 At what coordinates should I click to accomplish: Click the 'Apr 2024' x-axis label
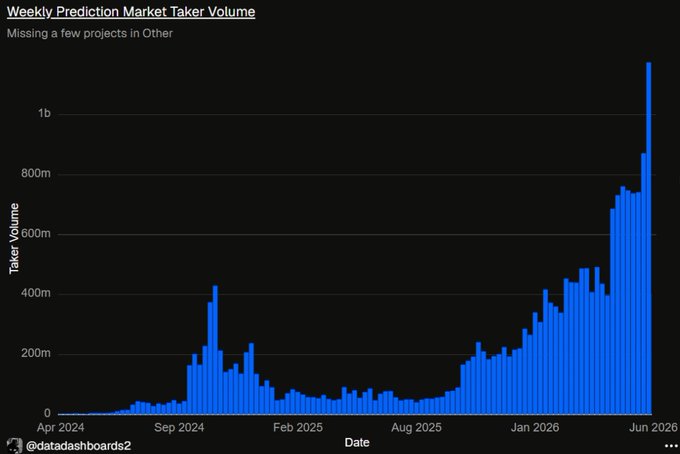point(60,428)
